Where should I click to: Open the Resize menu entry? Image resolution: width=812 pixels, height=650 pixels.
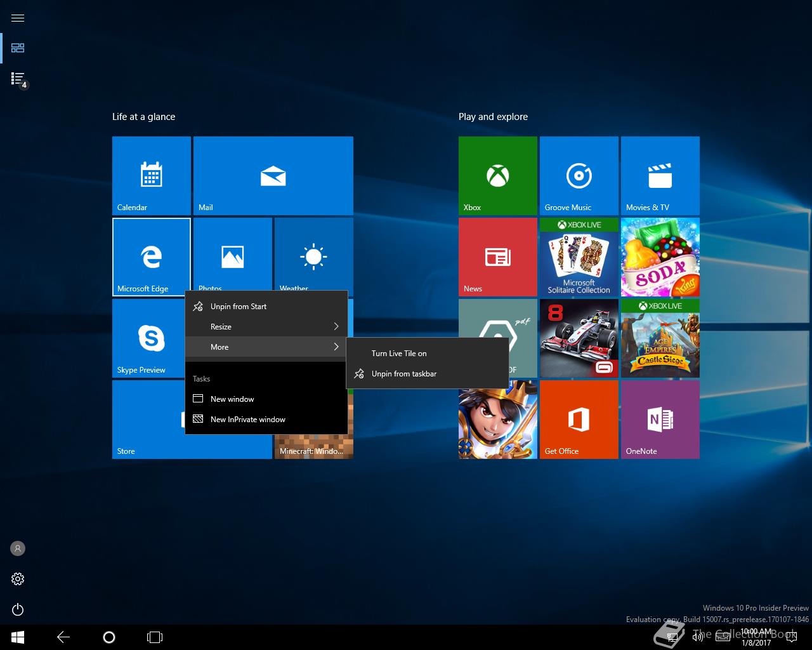pos(266,327)
